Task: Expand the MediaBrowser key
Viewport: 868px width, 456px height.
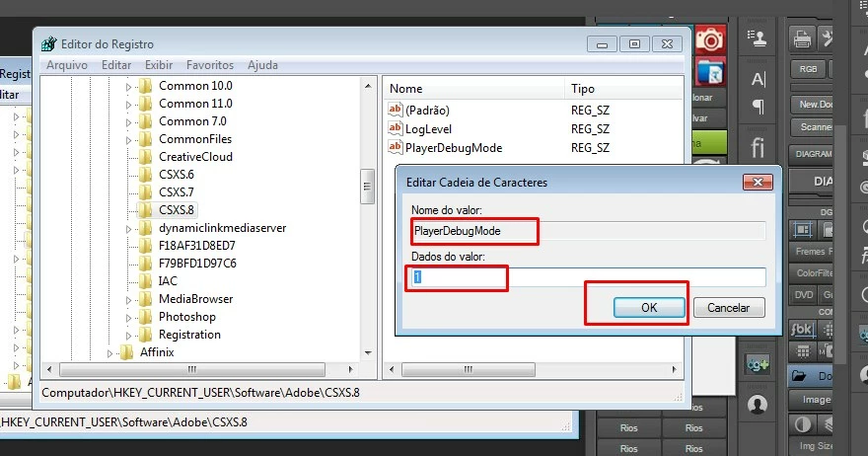Action: (x=128, y=300)
